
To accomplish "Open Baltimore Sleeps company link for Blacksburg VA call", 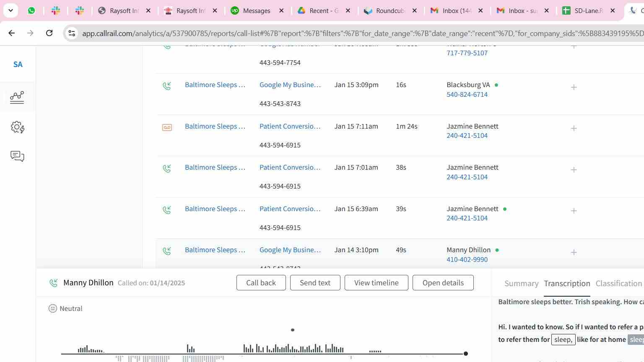I will (215, 85).
